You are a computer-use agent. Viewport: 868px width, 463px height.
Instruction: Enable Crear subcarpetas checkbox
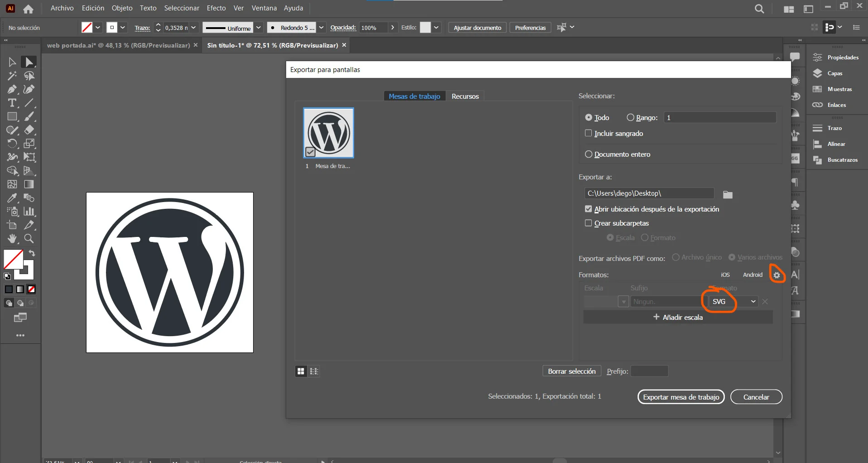pyautogui.click(x=589, y=223)
